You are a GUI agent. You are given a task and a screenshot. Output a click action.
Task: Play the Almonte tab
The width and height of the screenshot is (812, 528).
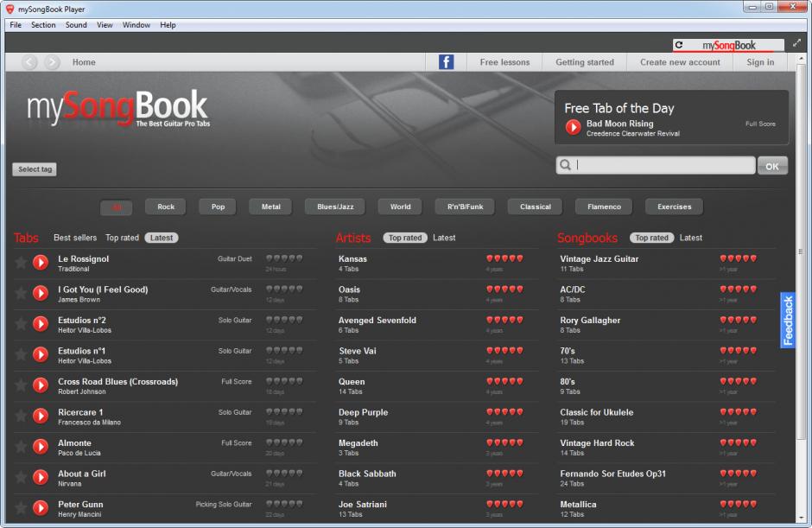pyautogui.click(x=41, y=446)
